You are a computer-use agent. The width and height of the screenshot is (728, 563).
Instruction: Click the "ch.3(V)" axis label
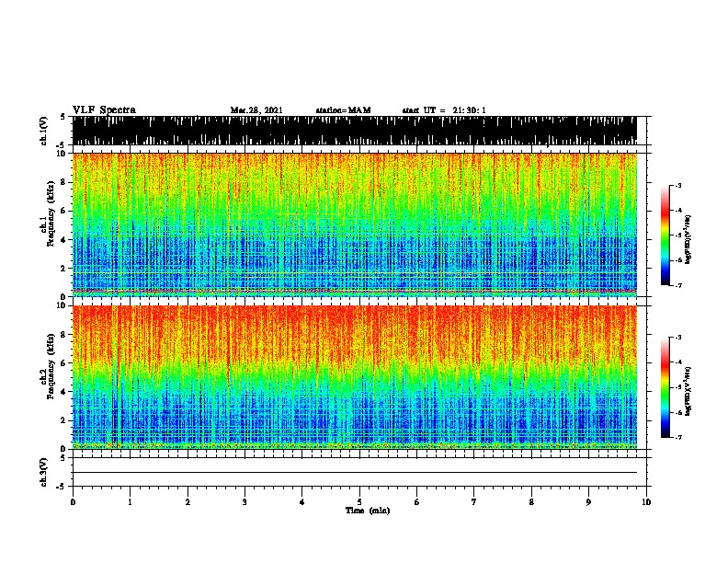43,472
